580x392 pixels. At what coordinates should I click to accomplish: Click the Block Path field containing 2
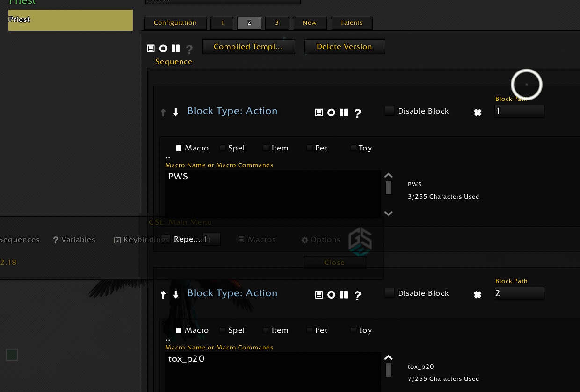[519, 293]
